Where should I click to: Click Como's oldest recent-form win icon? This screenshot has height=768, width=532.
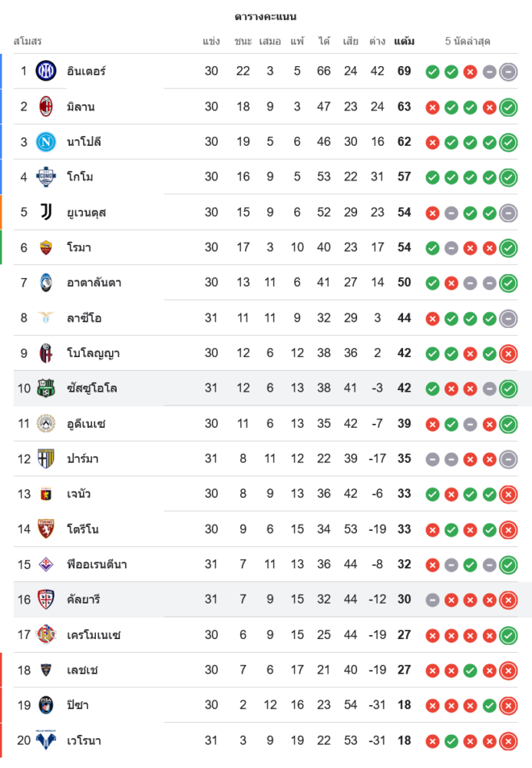[x=432, y=177]
